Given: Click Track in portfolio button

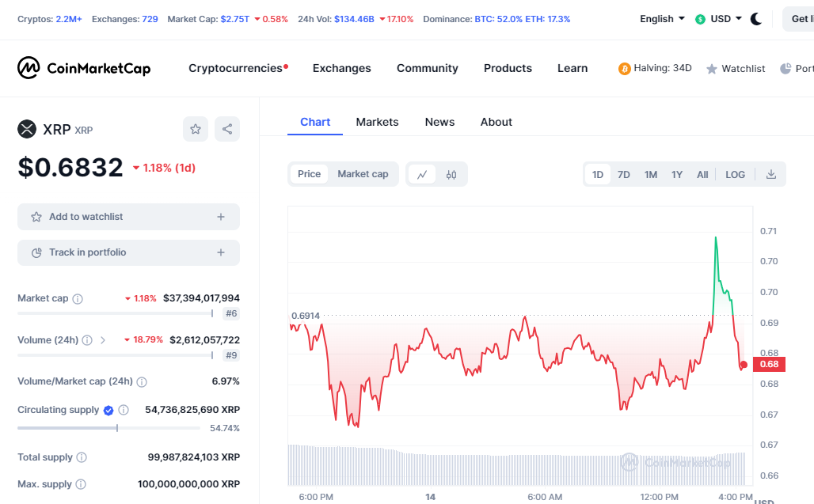Looking at the screenshot, I should pyautogui.click(x=128, y=252).
